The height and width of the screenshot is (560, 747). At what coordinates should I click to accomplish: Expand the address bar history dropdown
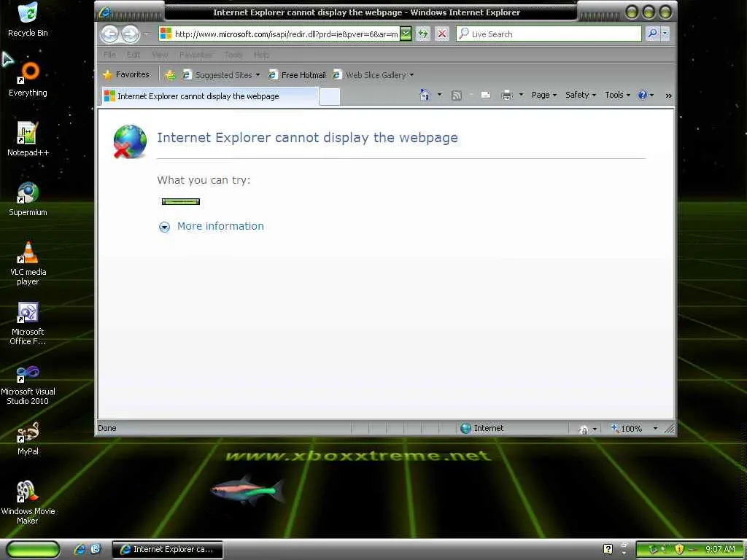pos(406,34)
